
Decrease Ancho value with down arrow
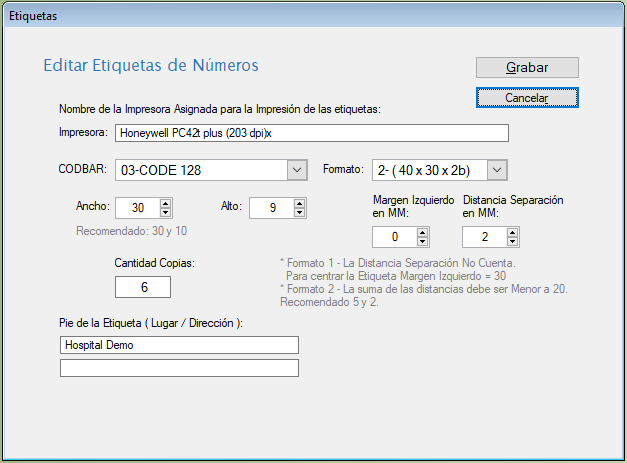(166, 213)
